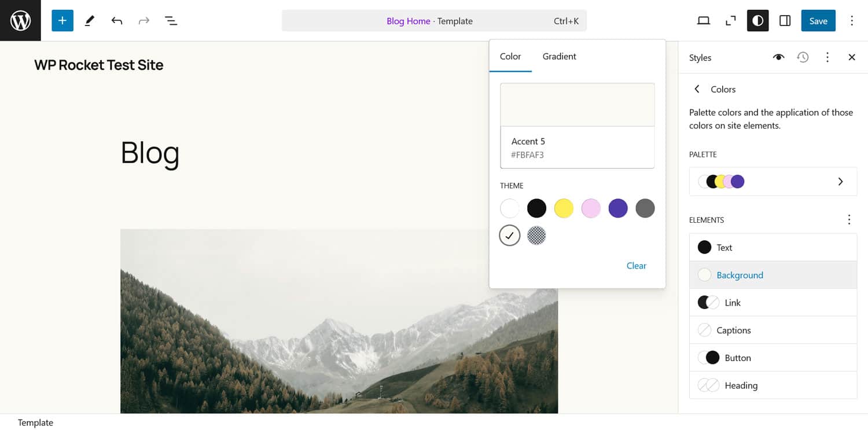The height and width of the screenshot is (430, 868).
Task: Go back from Colors panel
Action: [x=697, y=89]
